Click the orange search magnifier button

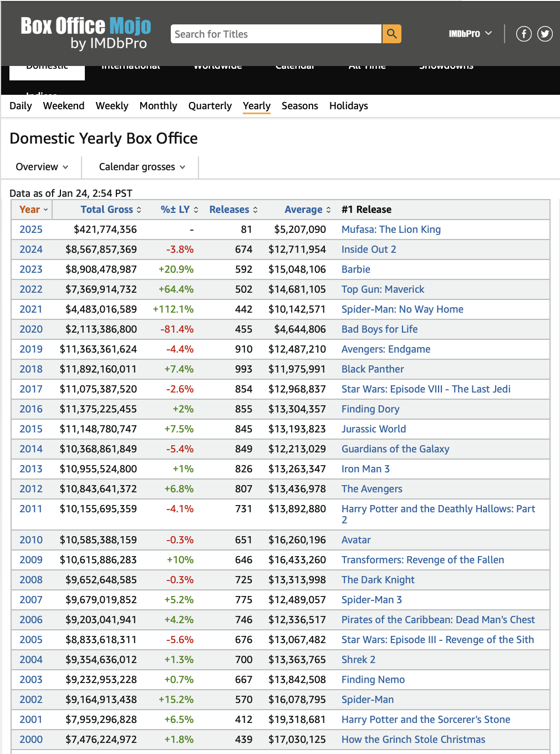[x=391, y=34]
